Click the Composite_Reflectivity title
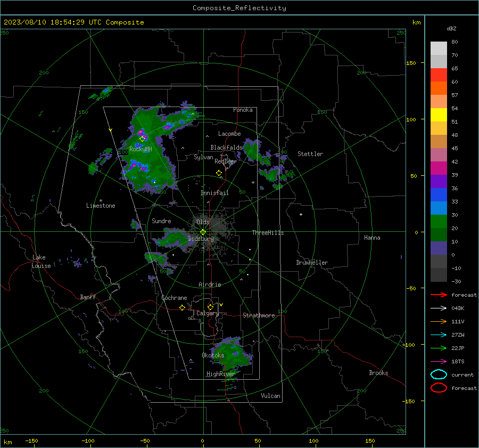Viewport: 479px width, 448px height. (239, 8)
